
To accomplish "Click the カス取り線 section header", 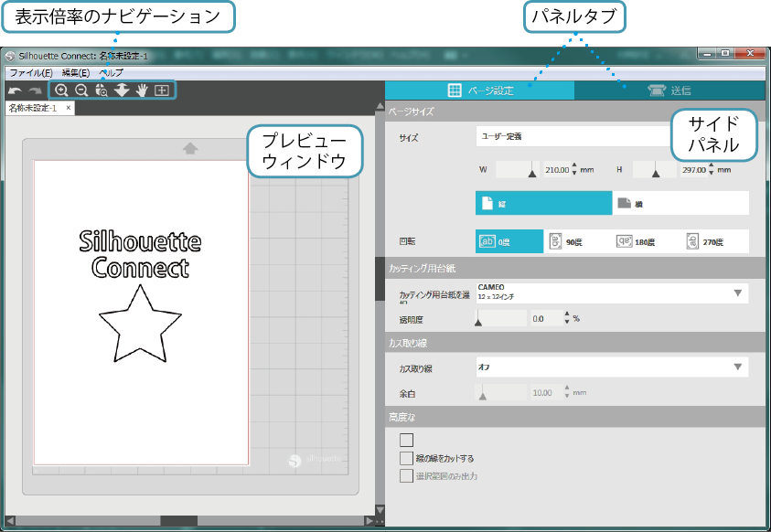I will point(575,343).
